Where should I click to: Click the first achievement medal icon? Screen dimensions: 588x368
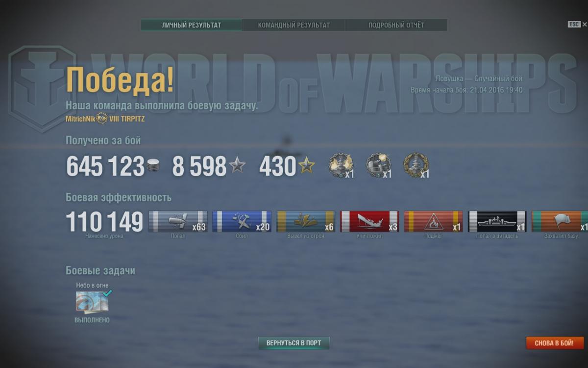click(x=341, y=165)
